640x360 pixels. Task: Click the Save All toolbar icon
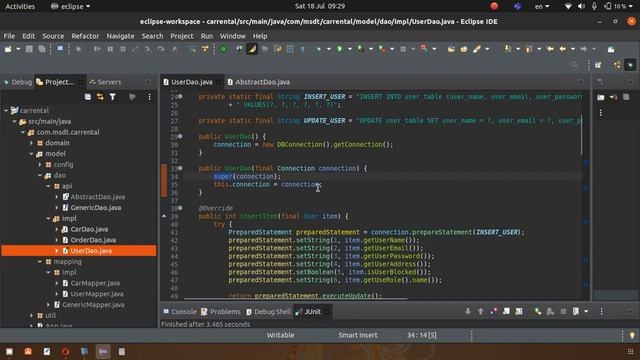coord(42,49)
